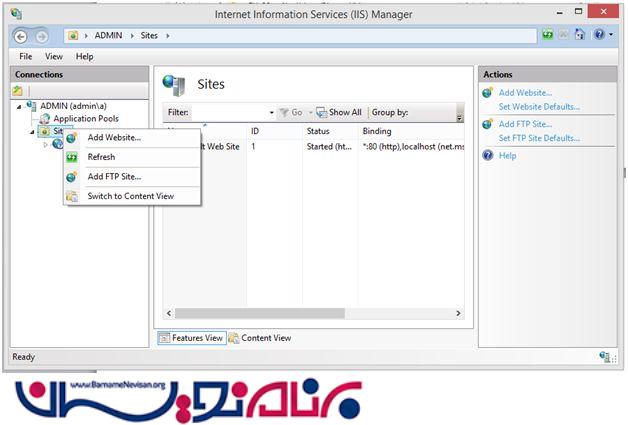628x425 pixels.
Task: Click the Show All icon in filter bar
Action: [321, 113]
